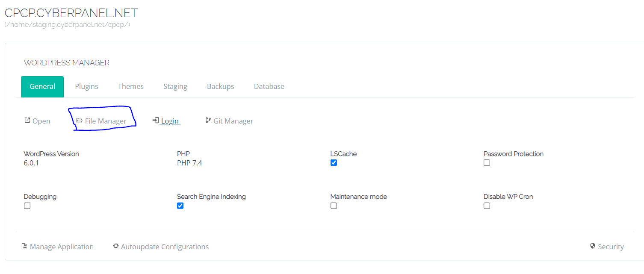Disable the LSCache checkbox
The image size is (644, 274).
[x=334, y=162]
